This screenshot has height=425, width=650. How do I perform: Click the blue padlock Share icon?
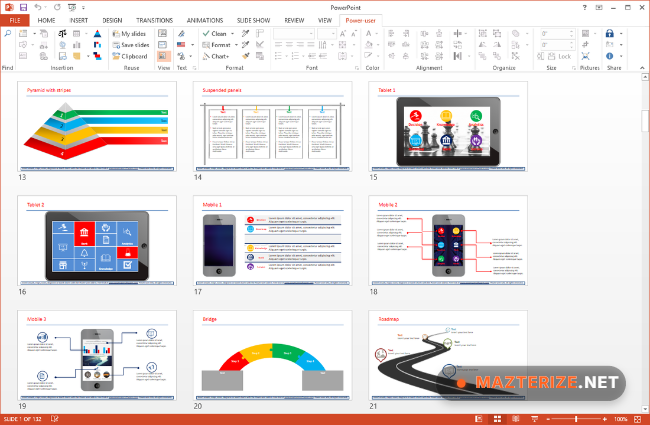click(x=609, y=34)
